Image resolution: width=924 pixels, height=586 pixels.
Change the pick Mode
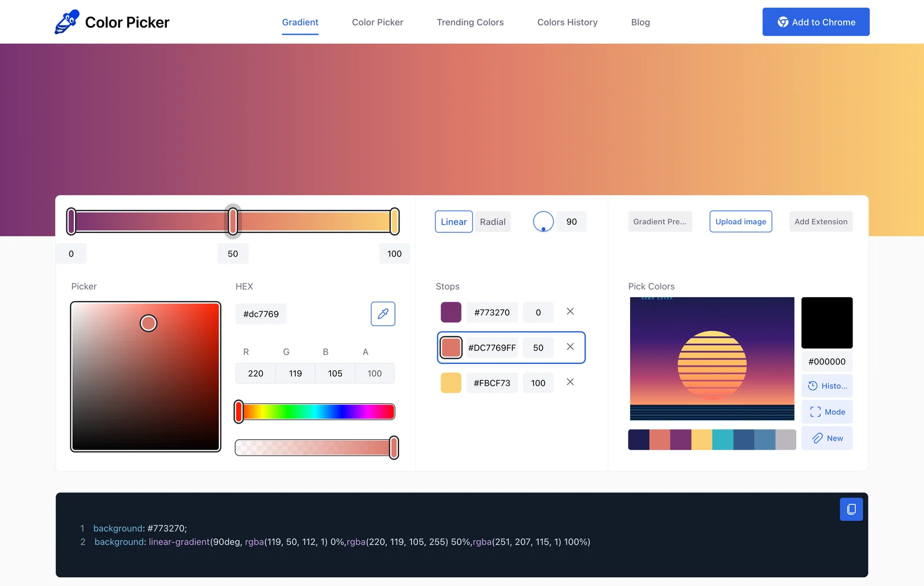pyautogui.click(x=827, y=411)
